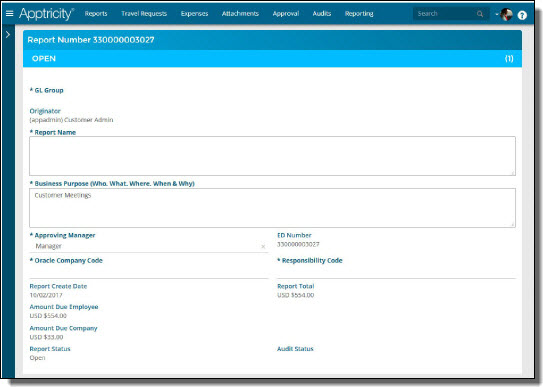
Task: Expand the collapsed left sidebar chevron
Action: tap(8, 34)
